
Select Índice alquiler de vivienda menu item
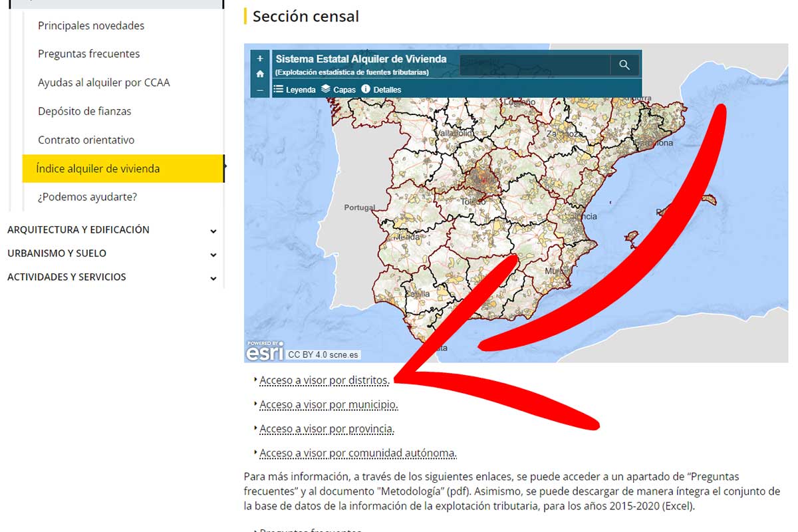click(x=98, y=169)
